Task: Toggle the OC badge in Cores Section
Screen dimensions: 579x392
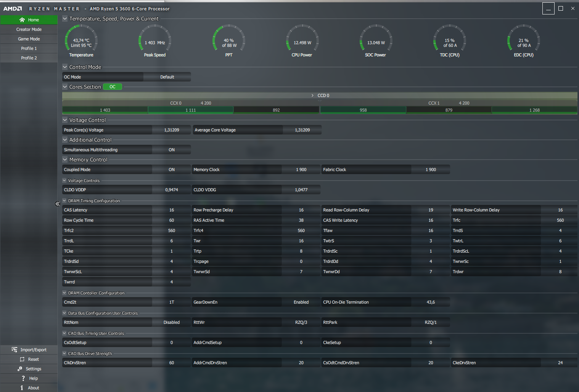Action: (113, 87)
